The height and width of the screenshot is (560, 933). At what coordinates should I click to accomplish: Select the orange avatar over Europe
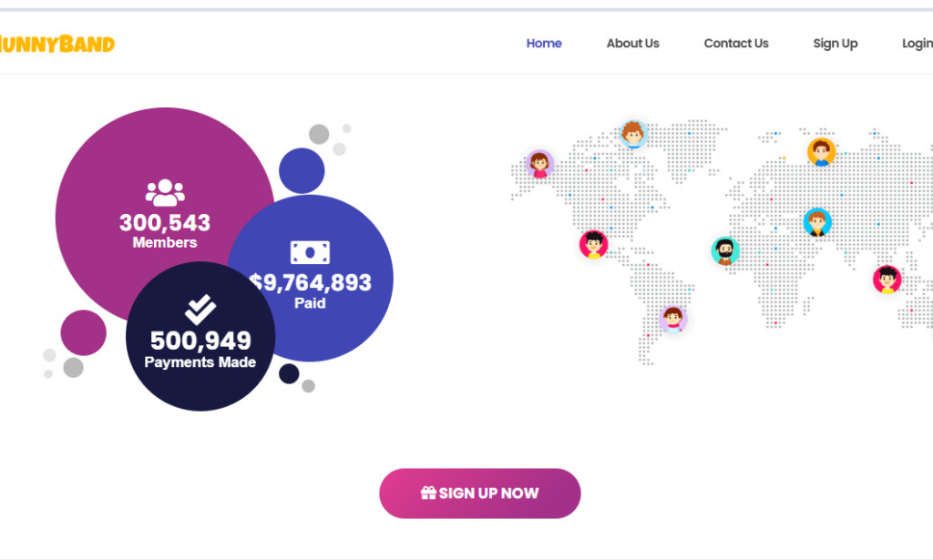pos(822,152)
